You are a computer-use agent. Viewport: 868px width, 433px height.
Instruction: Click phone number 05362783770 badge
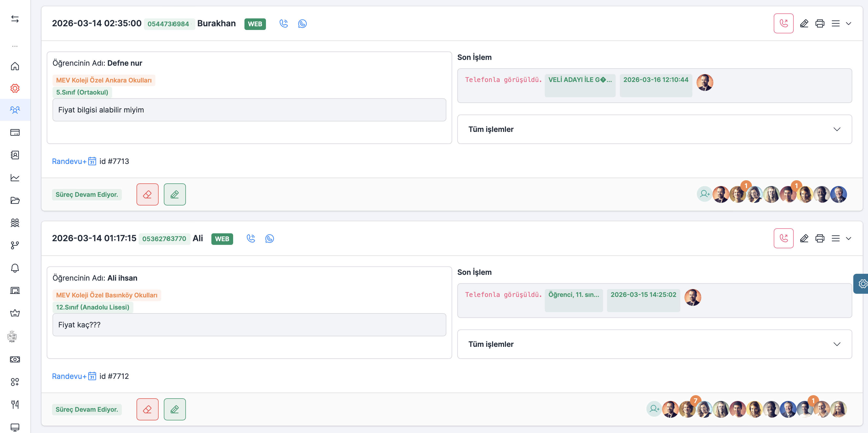click(x=164, y=239)
